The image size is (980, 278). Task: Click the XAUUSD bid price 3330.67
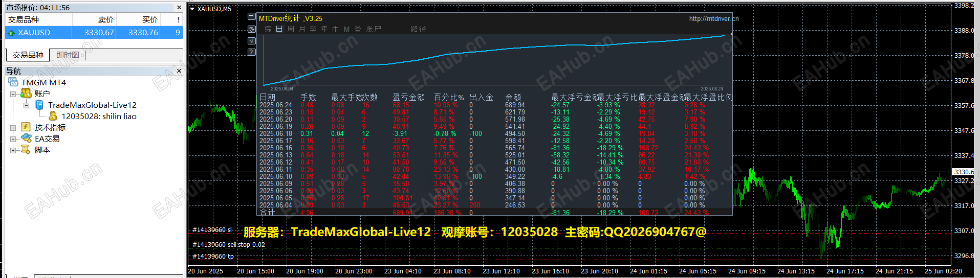click(99, 32)
